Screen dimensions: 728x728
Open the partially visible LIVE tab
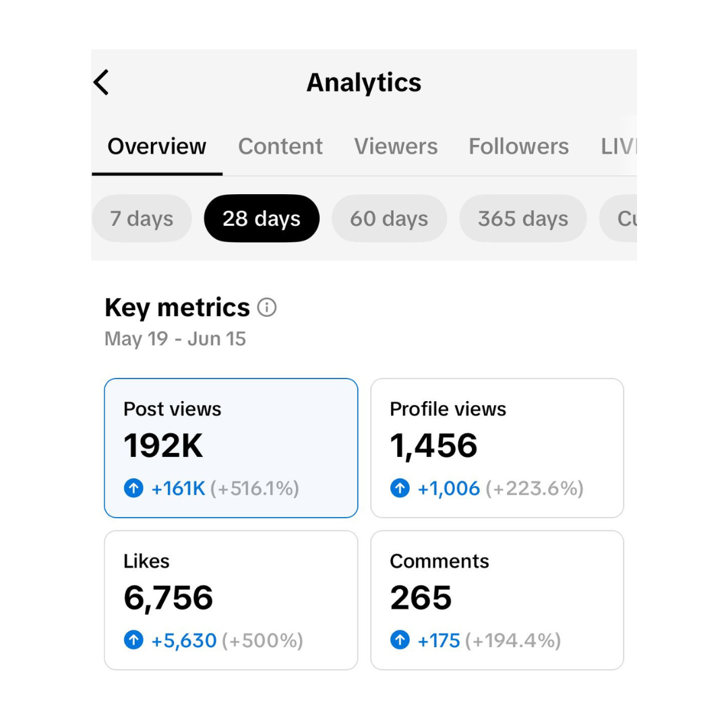tap(618, 146)
